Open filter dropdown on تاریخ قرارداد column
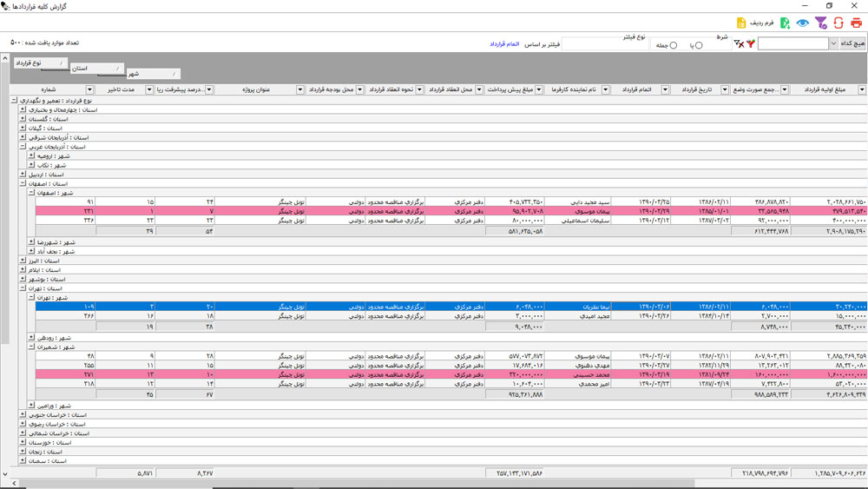Image resolution: width=868 pixels, height=489 pixels. pyautogui.click(x=725, y=89)
